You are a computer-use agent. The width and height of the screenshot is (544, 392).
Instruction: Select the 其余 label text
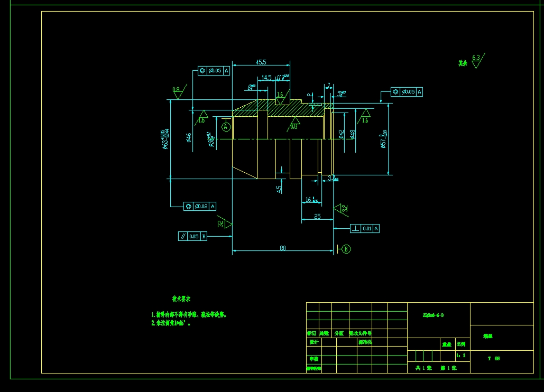coord(463,63)
